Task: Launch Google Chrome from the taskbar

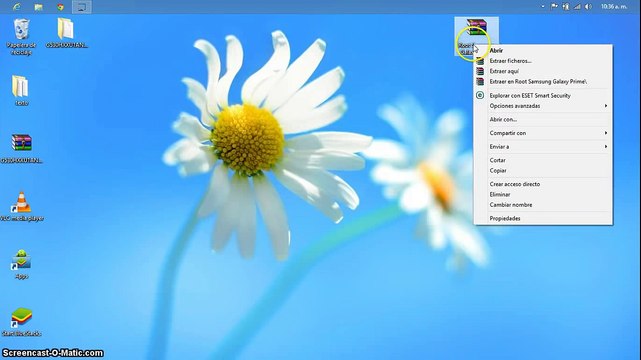Action: [61, 7]
